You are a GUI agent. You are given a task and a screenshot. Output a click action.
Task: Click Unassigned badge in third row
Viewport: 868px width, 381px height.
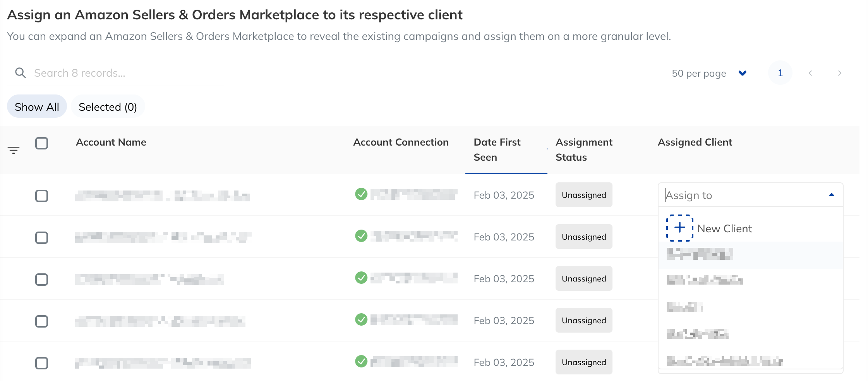[584, 278]
